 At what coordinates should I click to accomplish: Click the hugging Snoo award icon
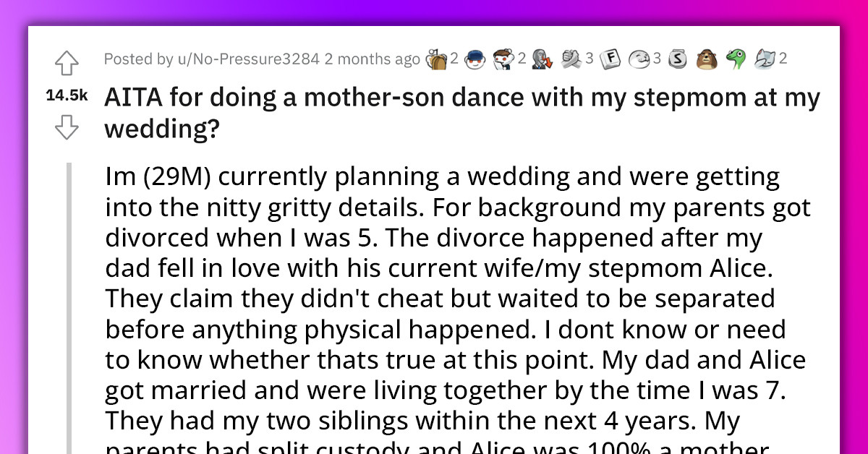point(505,59)
